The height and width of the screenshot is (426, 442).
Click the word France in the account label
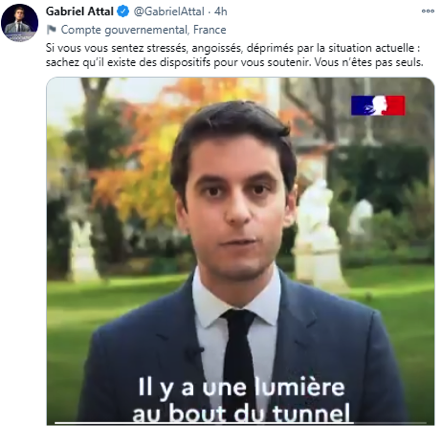(x=210, y=30)
